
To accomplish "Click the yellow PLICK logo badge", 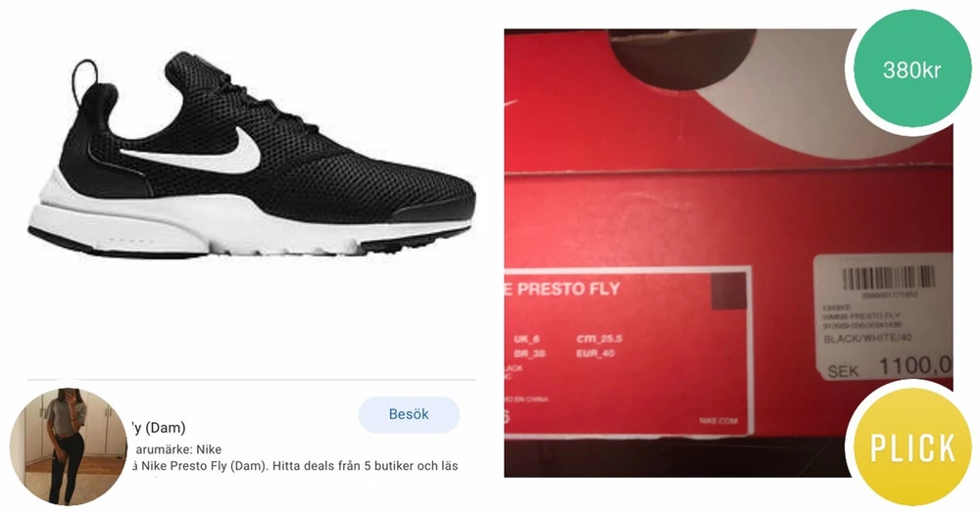I will (912, 447).
